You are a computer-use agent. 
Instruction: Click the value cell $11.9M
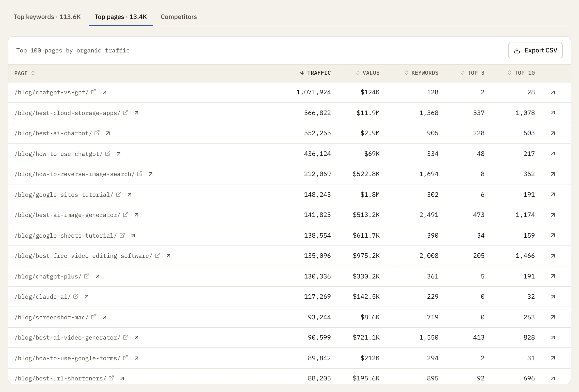click(368, 113)
